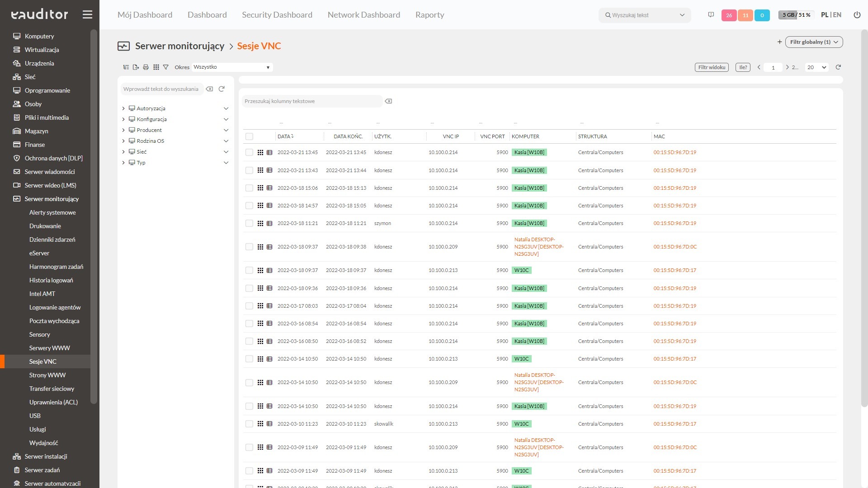
Task: Open grid actions for 2022-03-21 13:45 row
Action: pos(260,152)
